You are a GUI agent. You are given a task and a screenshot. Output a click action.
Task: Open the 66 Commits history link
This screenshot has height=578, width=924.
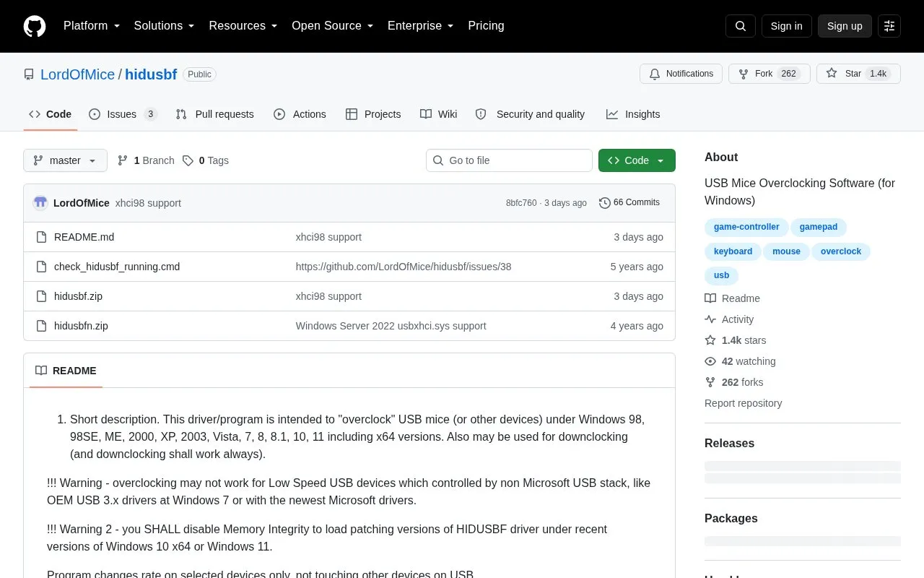coord(629,203)
